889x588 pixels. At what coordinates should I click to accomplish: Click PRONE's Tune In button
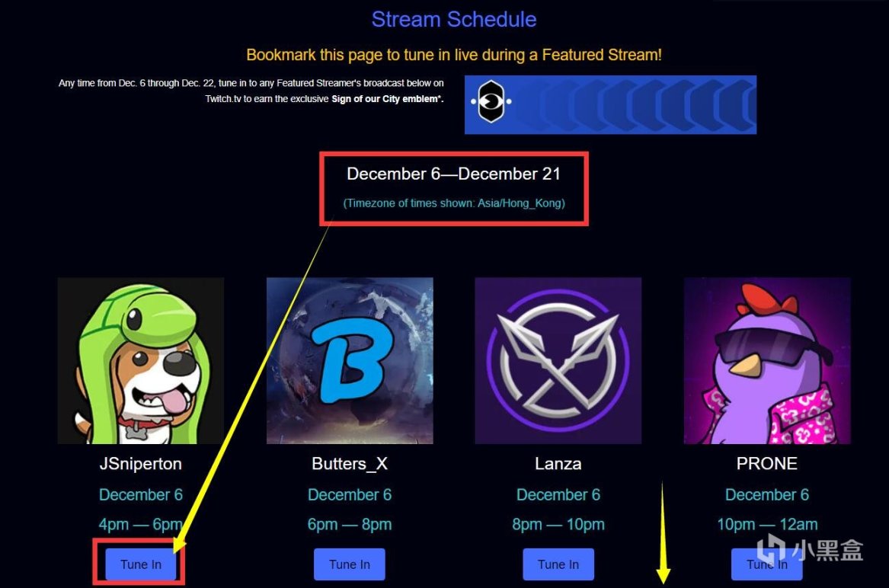[766, 564]
